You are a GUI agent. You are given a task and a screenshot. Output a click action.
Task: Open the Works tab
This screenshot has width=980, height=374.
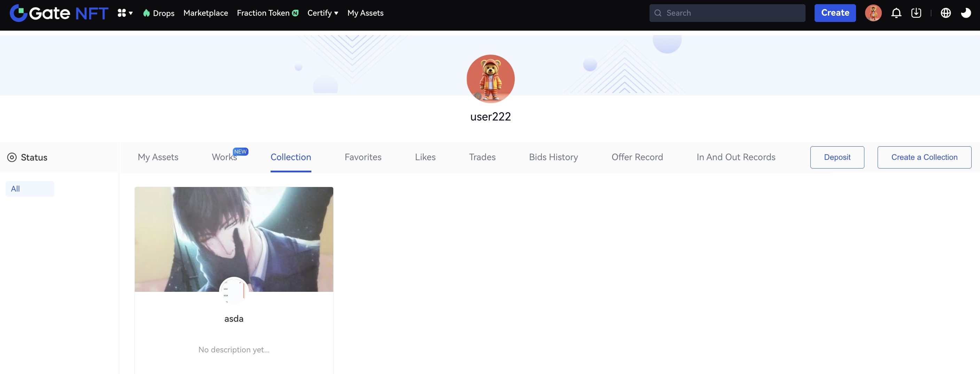tap(224, 157)
